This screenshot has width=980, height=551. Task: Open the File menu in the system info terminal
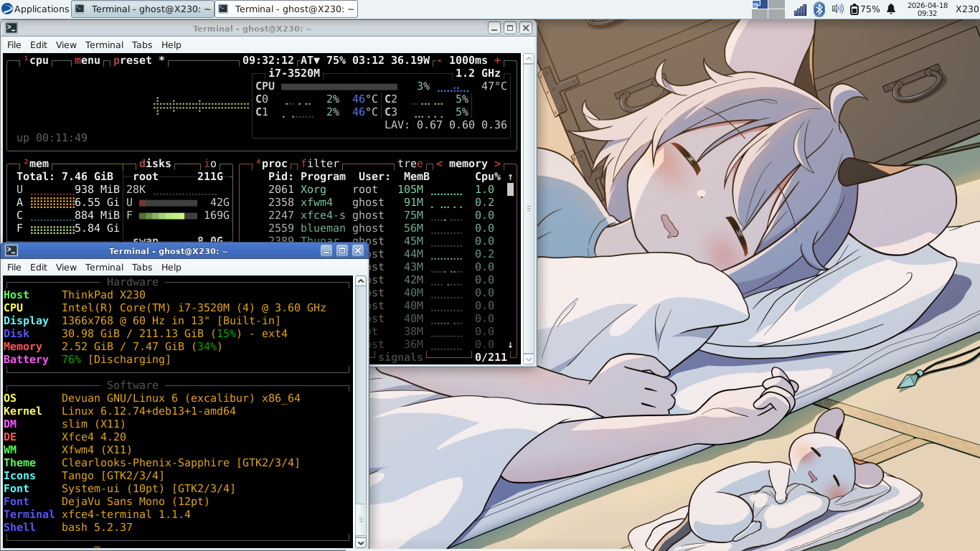point(14,267)
